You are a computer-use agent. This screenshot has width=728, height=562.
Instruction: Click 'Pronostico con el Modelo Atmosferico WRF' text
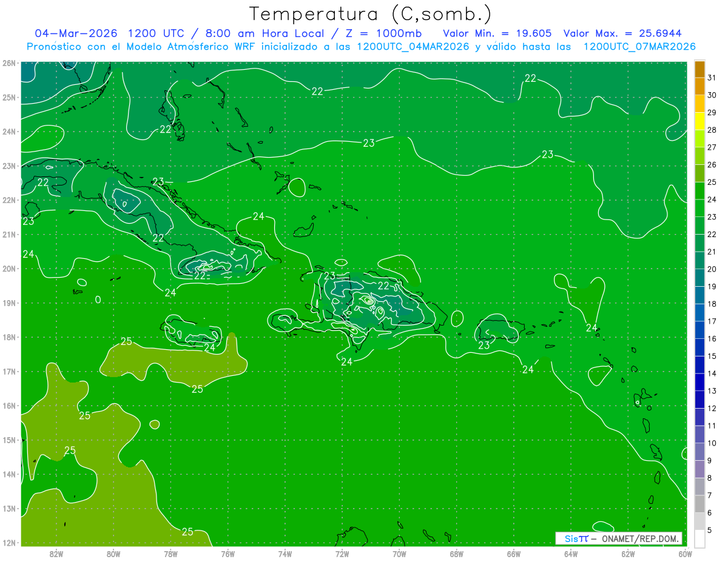142,47
